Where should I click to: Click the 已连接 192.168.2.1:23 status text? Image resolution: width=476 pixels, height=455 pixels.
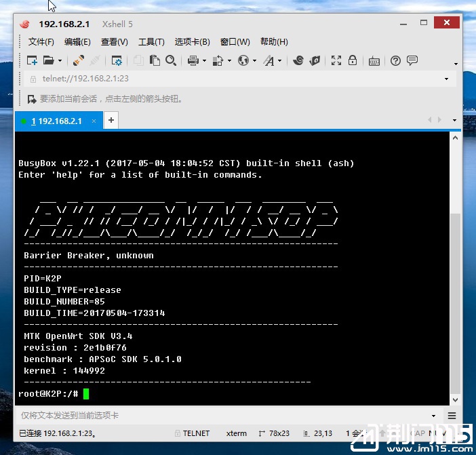pos(57,433)
